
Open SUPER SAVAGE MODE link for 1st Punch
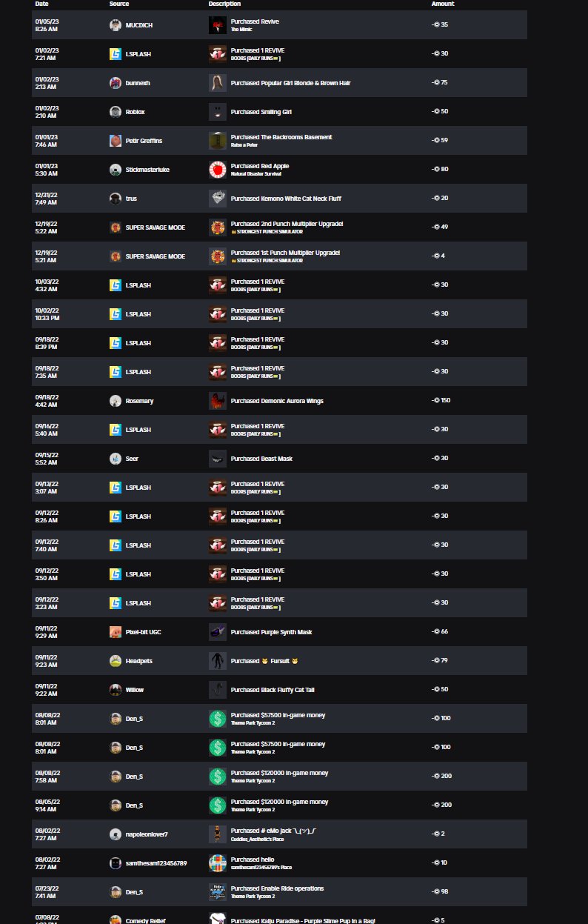click(156, 256)
